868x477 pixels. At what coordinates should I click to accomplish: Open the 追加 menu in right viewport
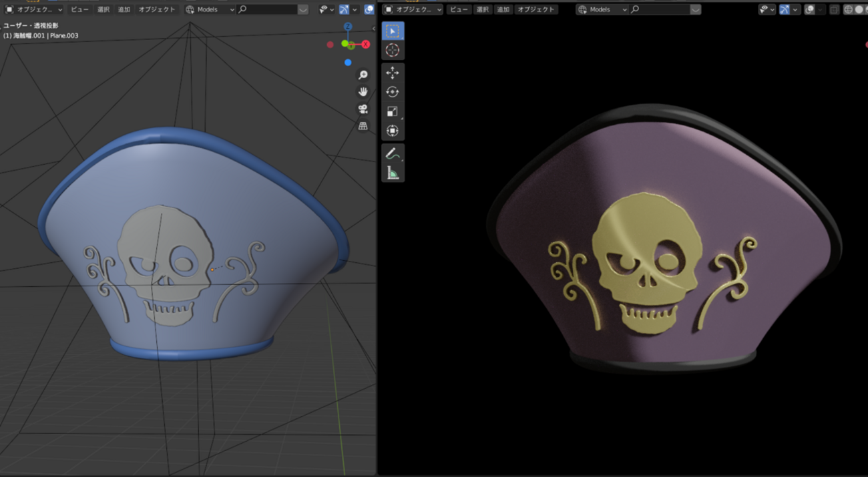[x=503, y=9]
